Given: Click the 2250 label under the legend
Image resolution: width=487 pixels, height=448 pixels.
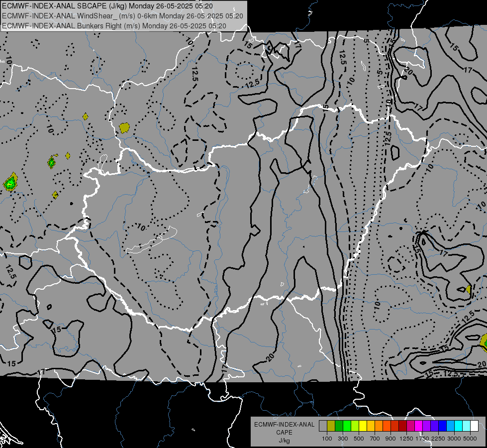Looking at the screenshot, I should [438, 439].
